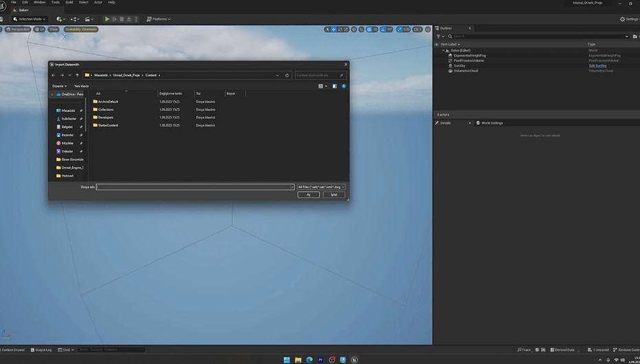Image resolution: width=640 pixels, height=364 pixels.
Task: Open Settings in the main toolbar
Action: [x=629, y=19]
